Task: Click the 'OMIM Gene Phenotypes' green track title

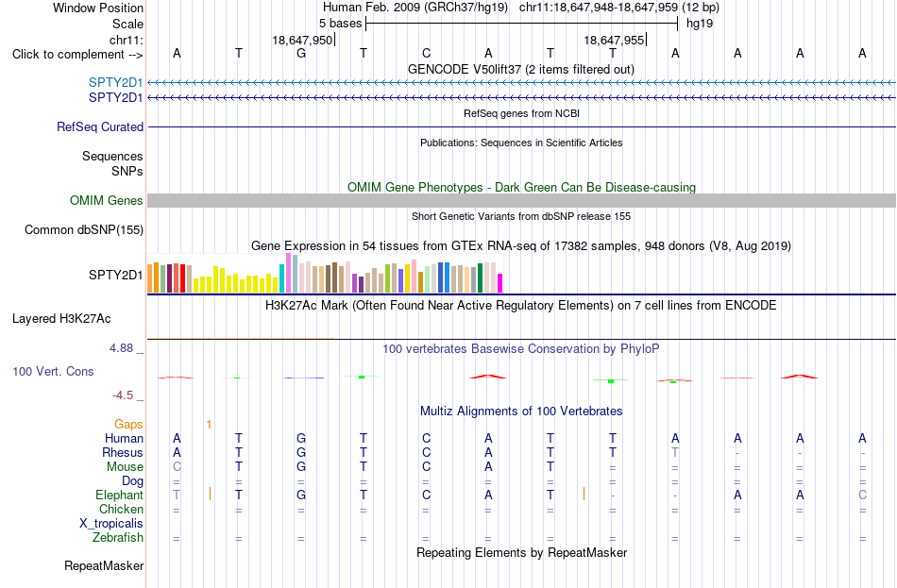Action: click(x=522, y=187)
